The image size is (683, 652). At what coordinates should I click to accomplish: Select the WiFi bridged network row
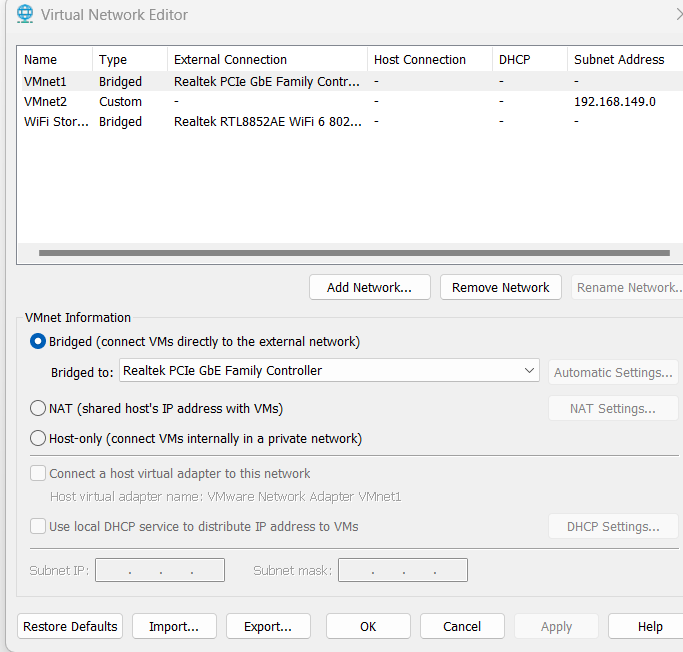55,121
